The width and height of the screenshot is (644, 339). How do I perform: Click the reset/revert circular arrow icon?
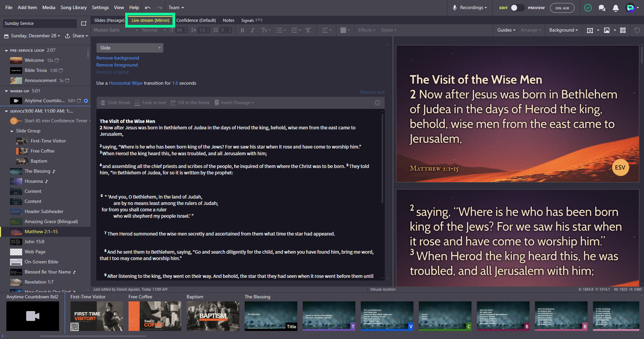click(637, 30)
